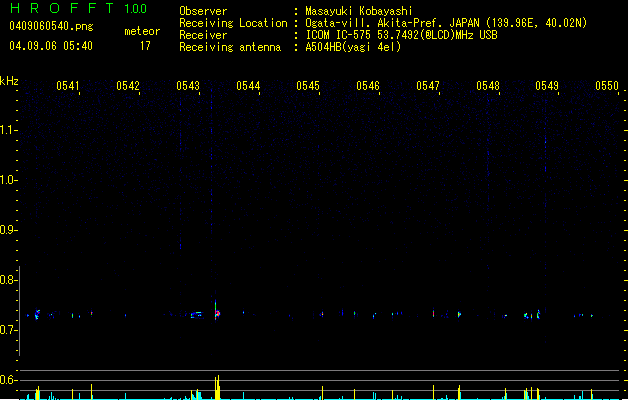Click the 0548 time axis marker
Image resolution: width=629 pixels, height=400 pixels.
488,86
